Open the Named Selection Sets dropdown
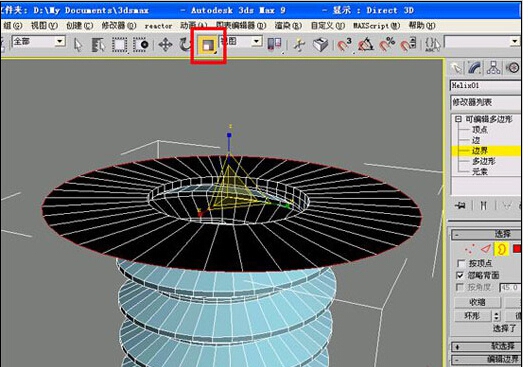 [515, 42]
